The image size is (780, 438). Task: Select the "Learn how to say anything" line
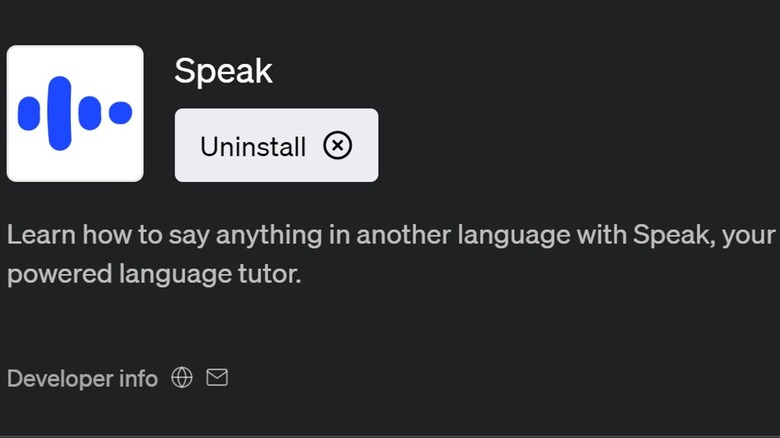click(x=390, y=236)
